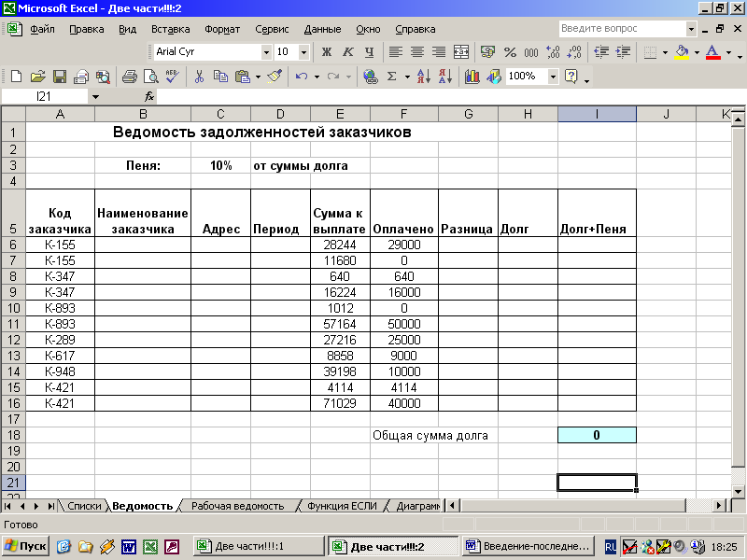Activate the Format Painter brush
The height and width of the screenshot is (560, 747).
275,77
